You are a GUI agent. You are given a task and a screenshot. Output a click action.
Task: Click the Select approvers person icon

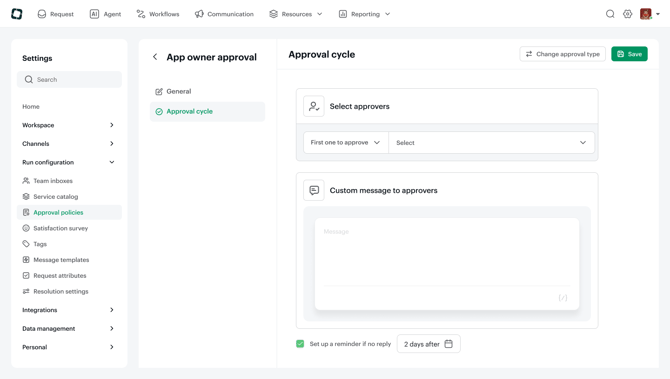click(x=314, y=106)
